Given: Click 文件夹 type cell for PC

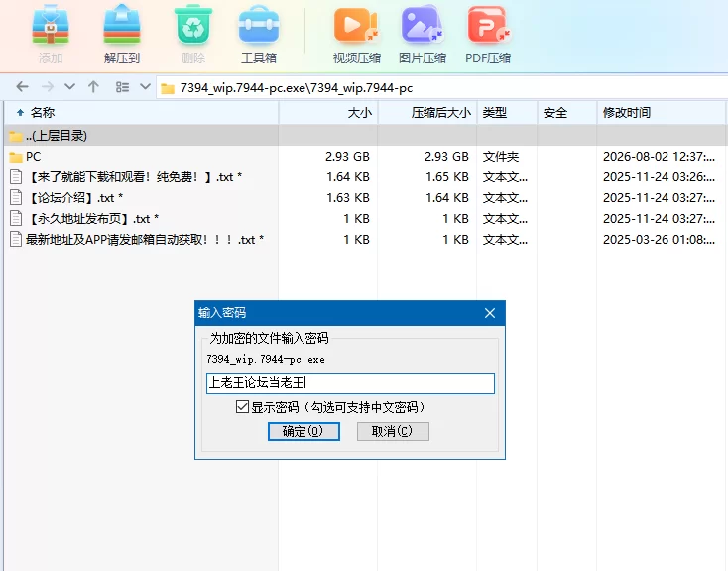Looking at the screenshot, I should point(501,157).
